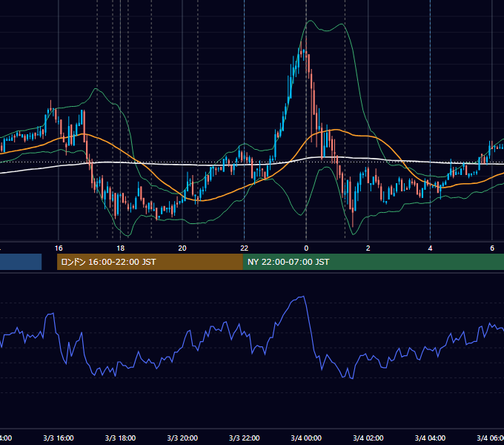504x445 pixels.
Task: Click the 3/4 04:00 date label
Action: click(430, 438)
